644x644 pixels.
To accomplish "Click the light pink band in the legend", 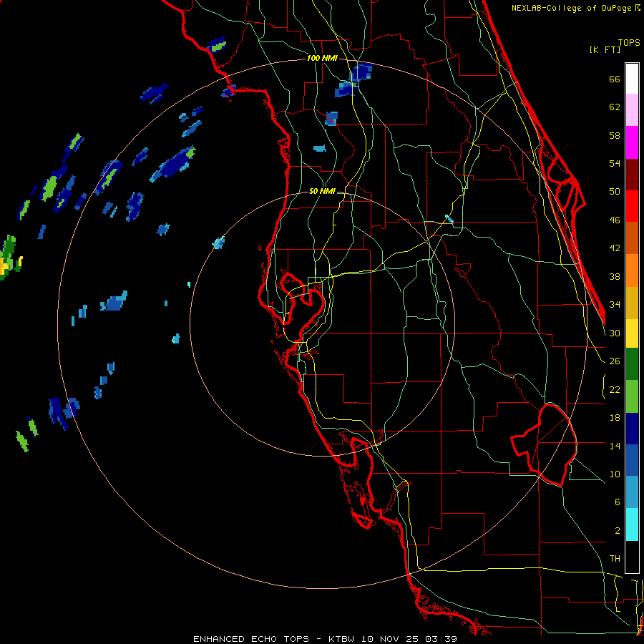I will click(632, 109).
